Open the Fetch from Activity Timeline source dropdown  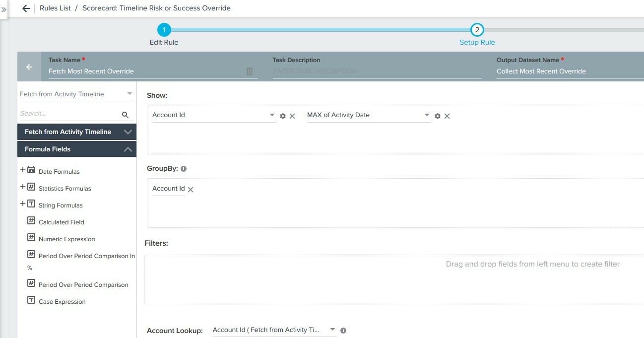click(76, 94)
